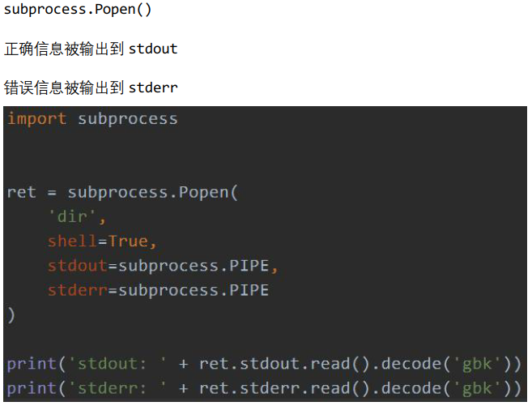Click the 'gbk' string on the last line

tap(478, 388)
